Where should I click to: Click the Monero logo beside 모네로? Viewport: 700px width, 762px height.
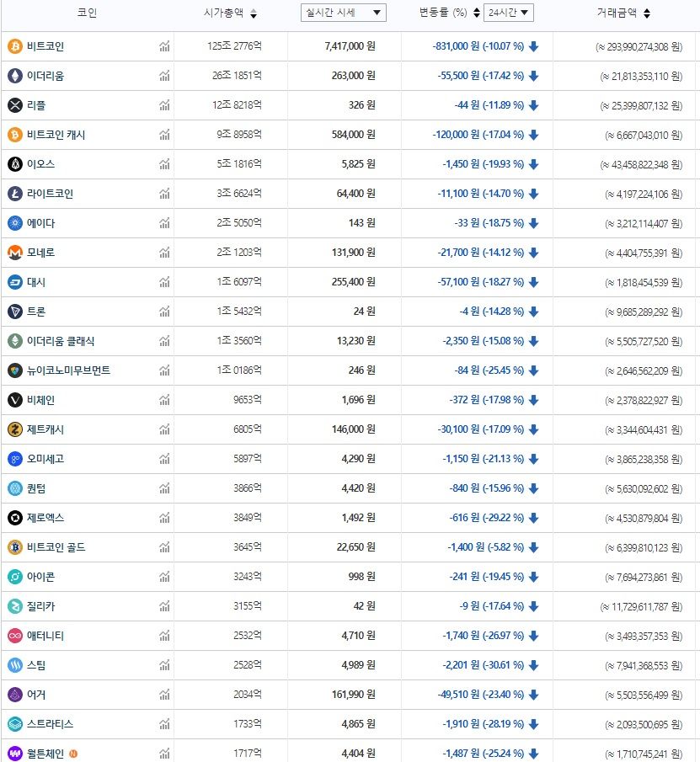(15, 253)
